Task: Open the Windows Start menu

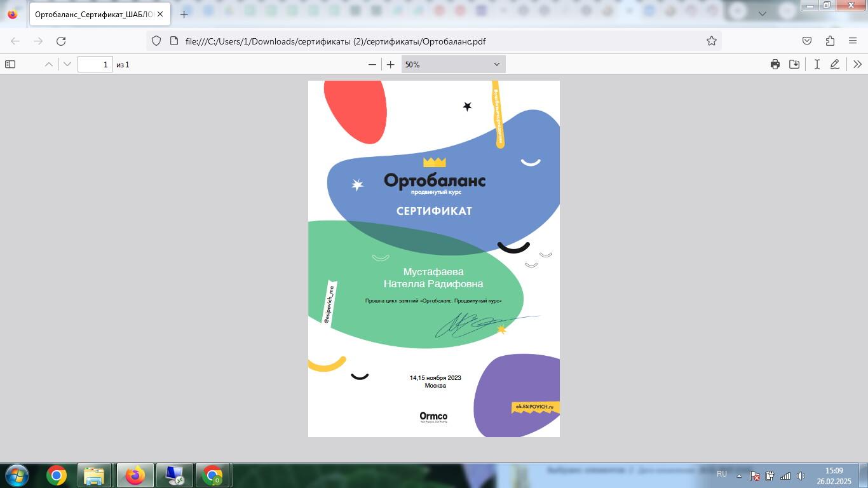Action: point(17,475)
